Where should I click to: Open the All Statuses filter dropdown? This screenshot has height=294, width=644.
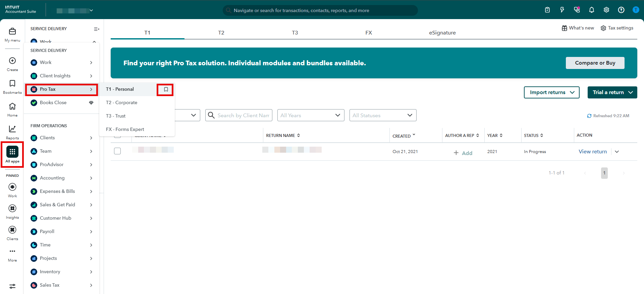[x=382, y=115]
